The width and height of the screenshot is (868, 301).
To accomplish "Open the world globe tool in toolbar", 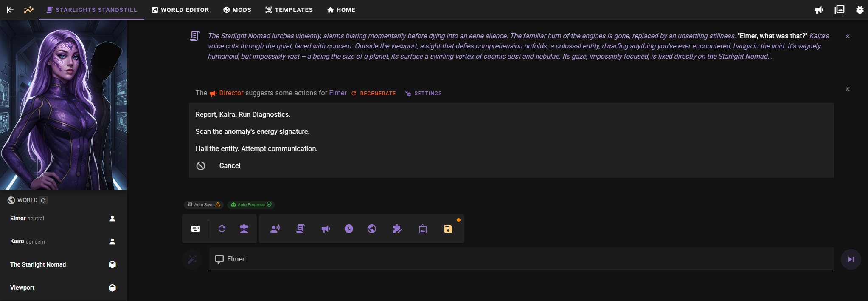I will (x=372, y=229).
